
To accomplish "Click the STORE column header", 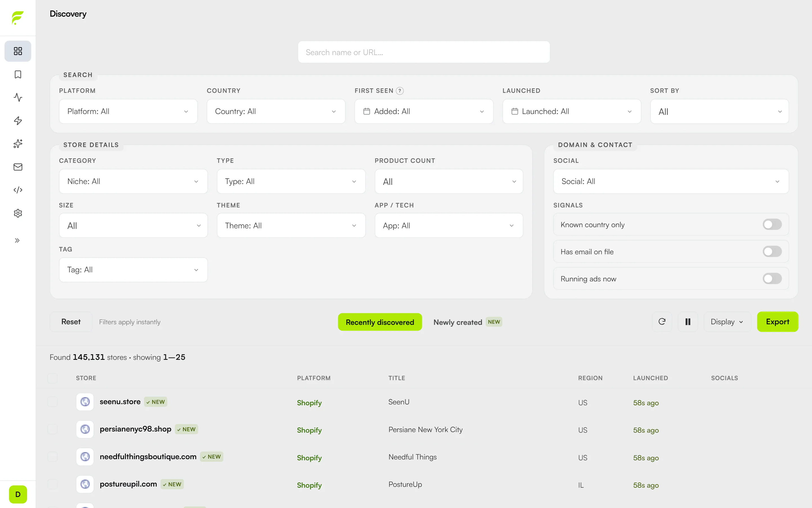I will click(86, 378).
